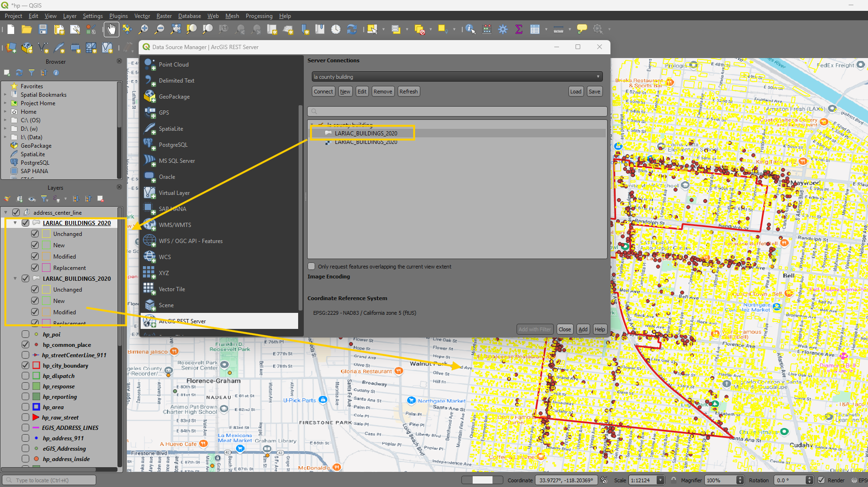Open the Processing Toolbox gear icon
Screen dimensions: 868x487
[x=503, y=29]
